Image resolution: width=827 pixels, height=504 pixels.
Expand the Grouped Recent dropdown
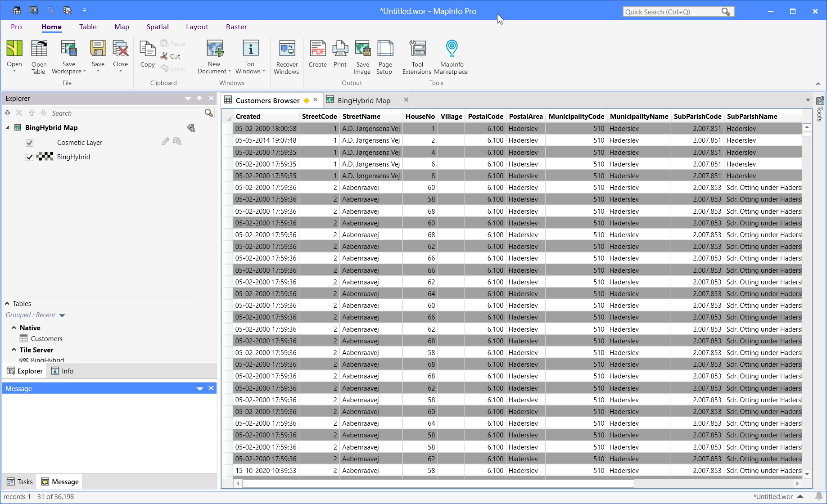click(x=62, y=315)
